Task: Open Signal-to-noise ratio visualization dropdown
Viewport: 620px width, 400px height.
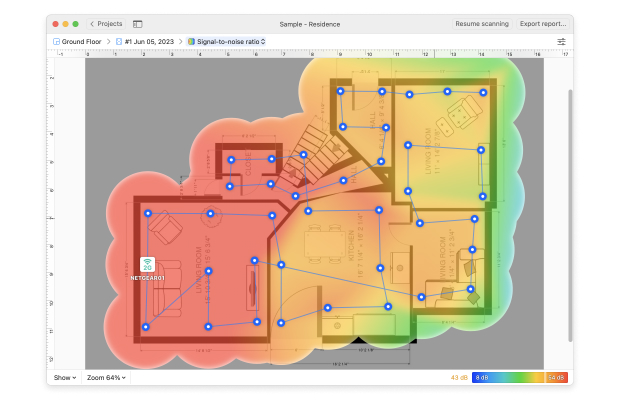Action: pyautogui.click(x=227, y=42)
